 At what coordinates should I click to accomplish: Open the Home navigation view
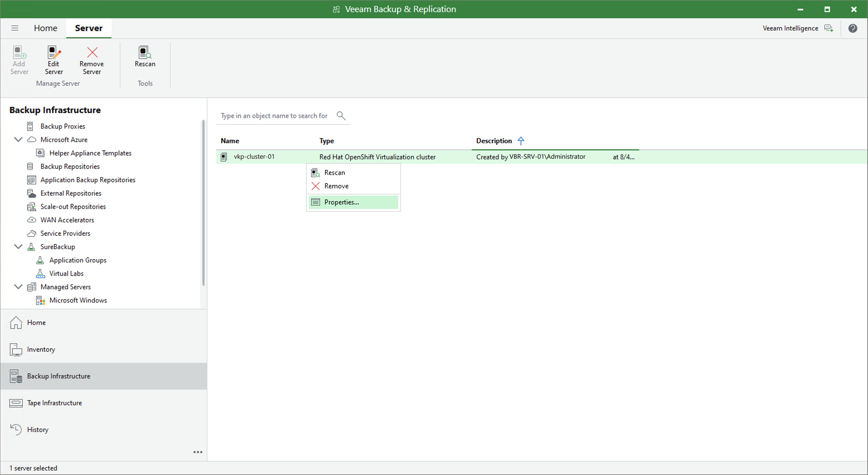click(x=104, y=323)
